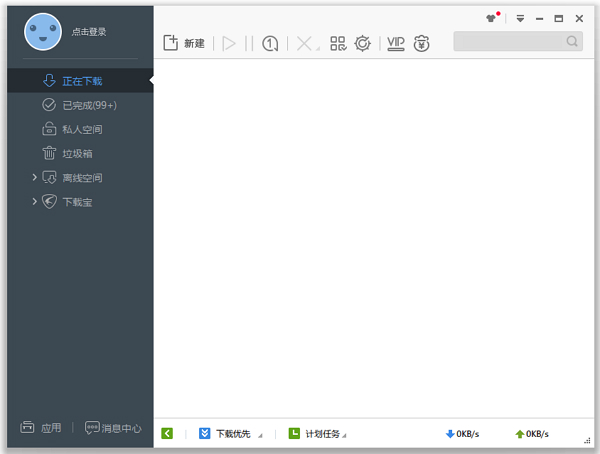Screen dimensions: 600x454
Task: Open 私人空间 private space
Action: point(80,129)
